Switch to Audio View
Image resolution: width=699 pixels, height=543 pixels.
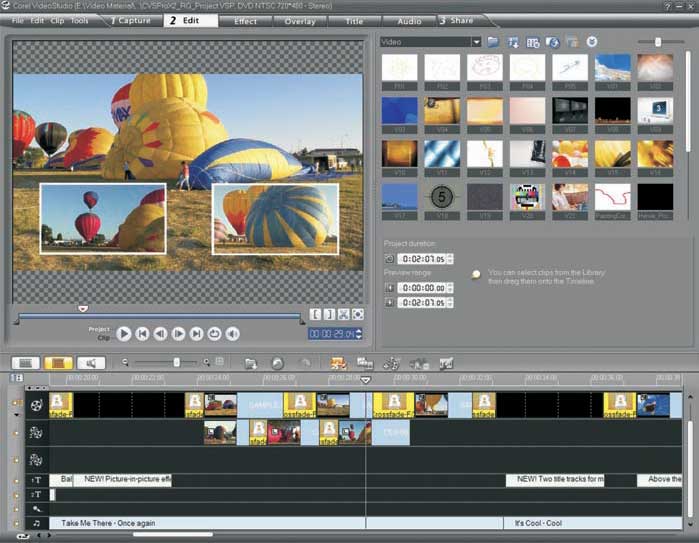pyautogui.click(x=92, y=363)
